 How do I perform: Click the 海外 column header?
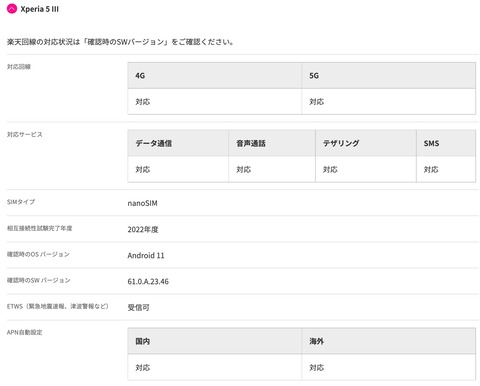388,341
